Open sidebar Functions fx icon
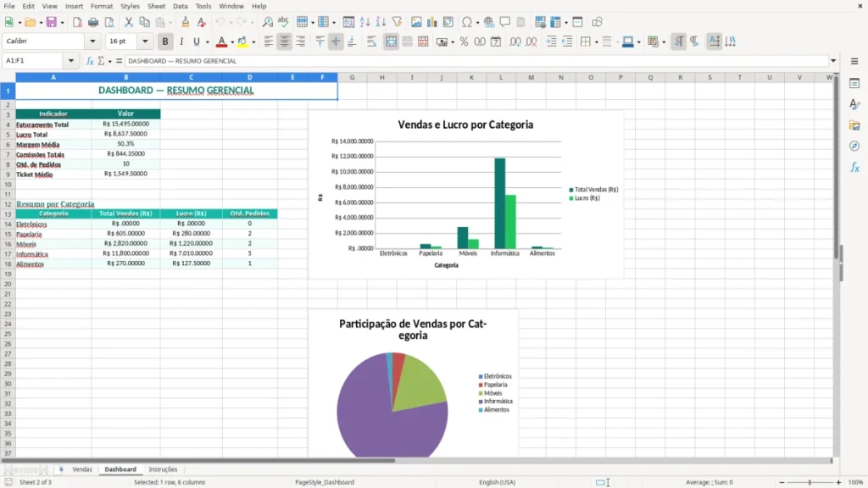Screen dimensions: 868x488 tap(854, 167)
